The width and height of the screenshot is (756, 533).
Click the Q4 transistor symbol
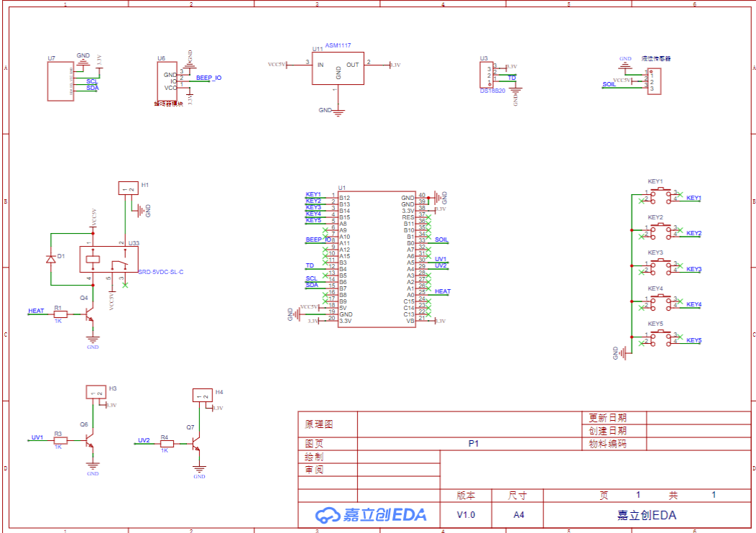[x=89, y=314]
